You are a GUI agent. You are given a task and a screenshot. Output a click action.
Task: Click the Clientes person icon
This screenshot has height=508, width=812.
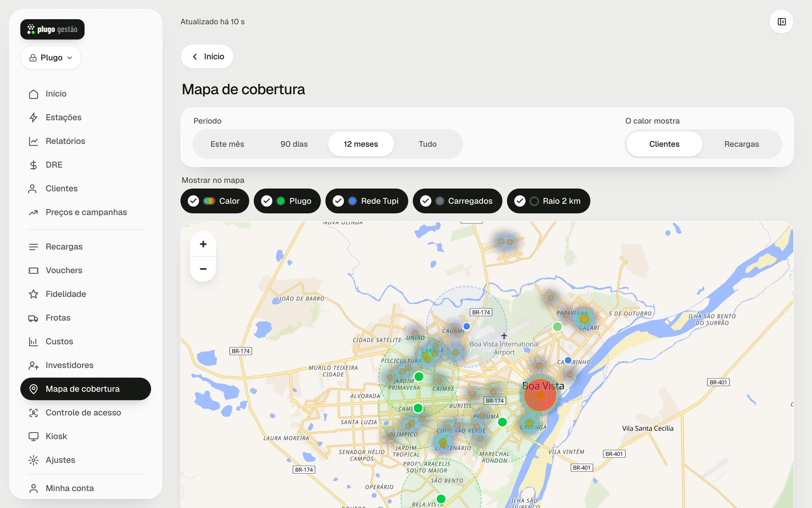[x=32, y=189]
